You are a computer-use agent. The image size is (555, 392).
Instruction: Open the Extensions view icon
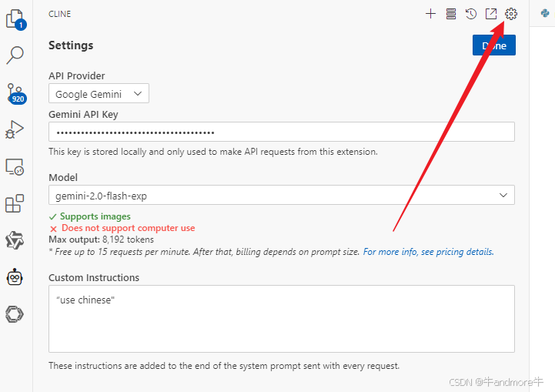(x=15, y=203)
